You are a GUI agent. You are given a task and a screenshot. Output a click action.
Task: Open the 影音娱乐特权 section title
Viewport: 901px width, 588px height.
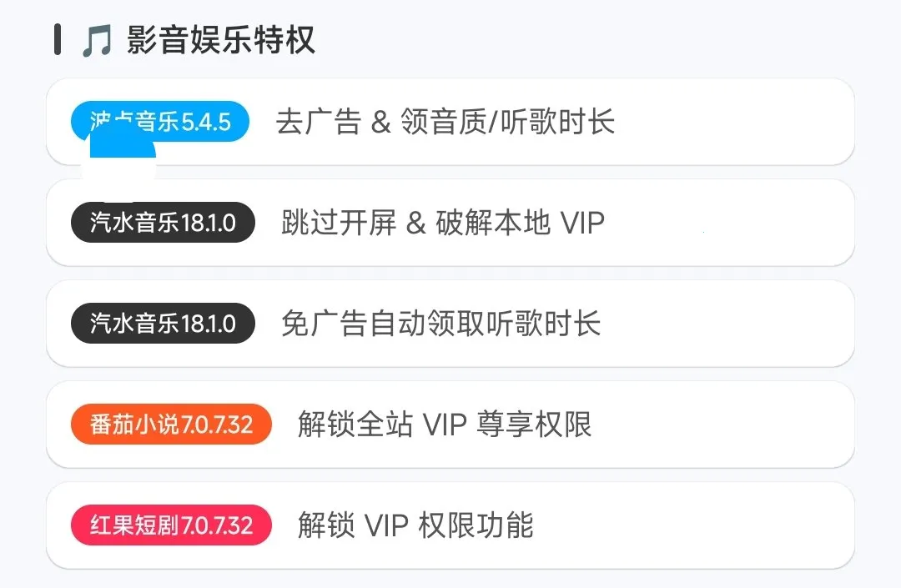click(221, 40)
